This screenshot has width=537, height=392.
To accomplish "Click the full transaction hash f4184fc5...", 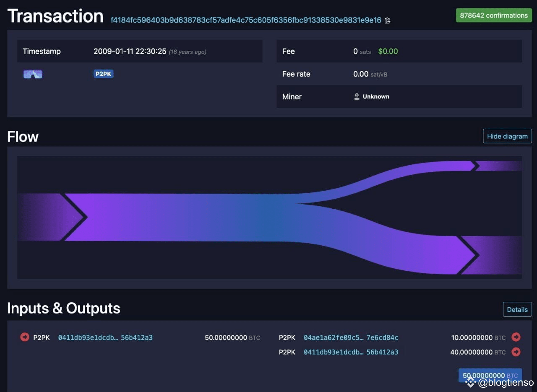I will click(246, 20).
